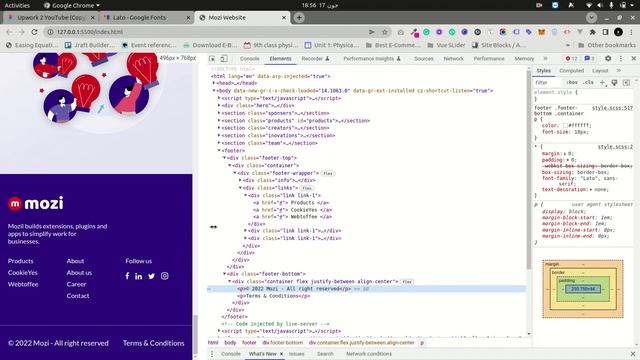This screenshot has height=360, width=640.
Task: Open DevTools settings gear icon
Action: (608, 59)
